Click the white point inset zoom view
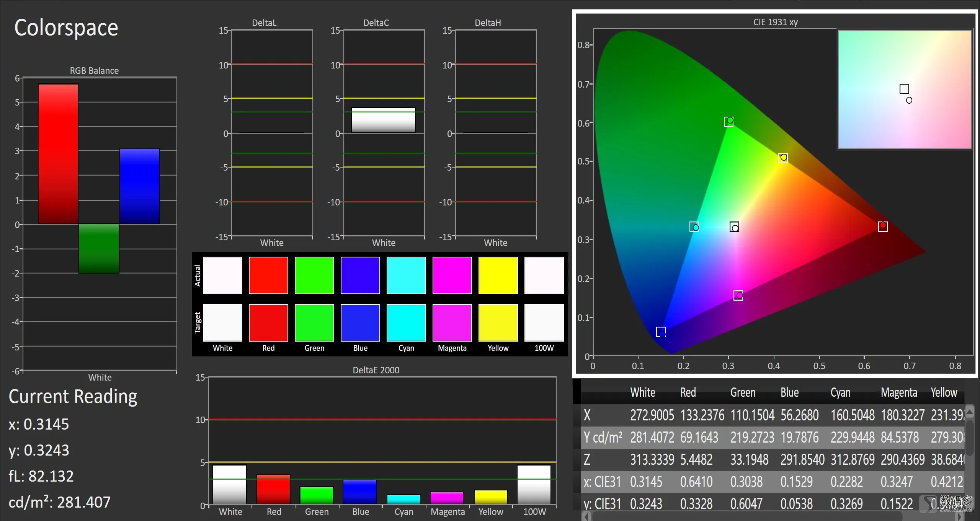 [905, 89]
